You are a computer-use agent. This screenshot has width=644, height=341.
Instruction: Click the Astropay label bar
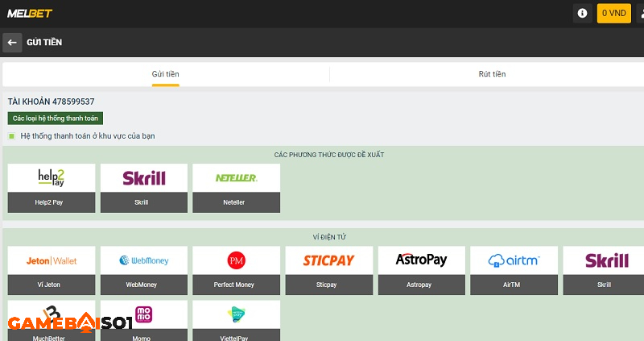421,285
